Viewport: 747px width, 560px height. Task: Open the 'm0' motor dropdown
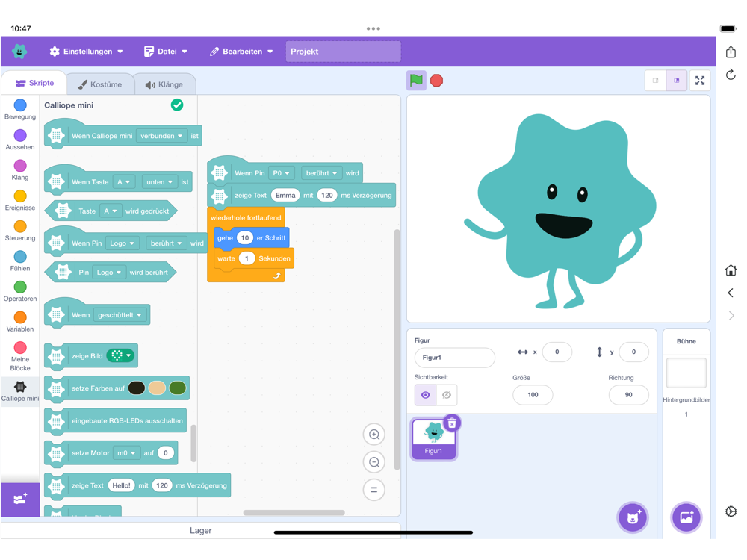tap(126, 453)
